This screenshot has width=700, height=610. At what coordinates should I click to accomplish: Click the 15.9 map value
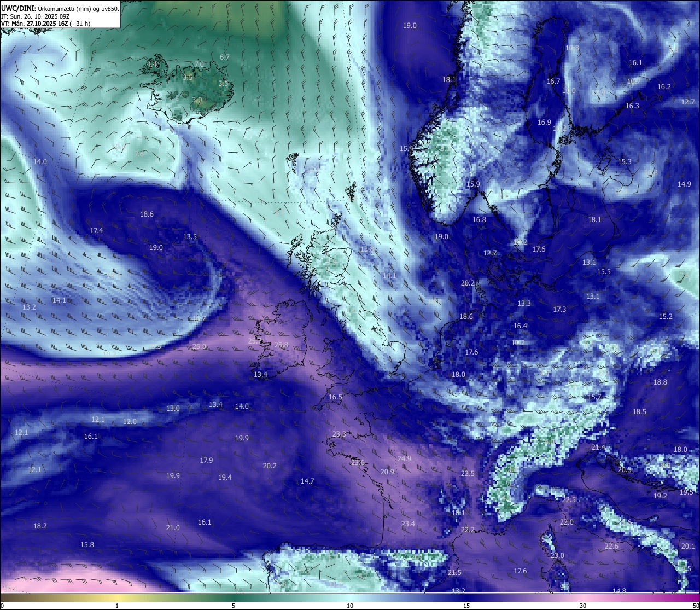tap(473, 184)
